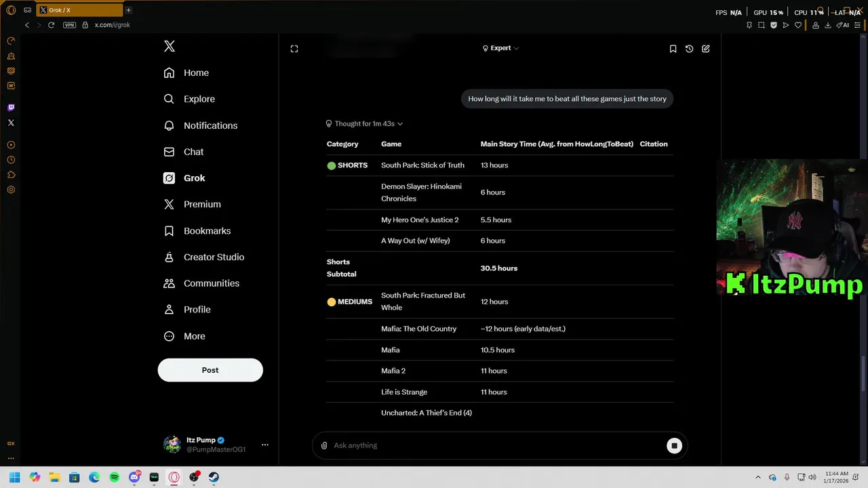Open X icon in Opera sidebar
Image resolution: width=868 pixels, height=488 pixels.
click(x=11, y=123)
